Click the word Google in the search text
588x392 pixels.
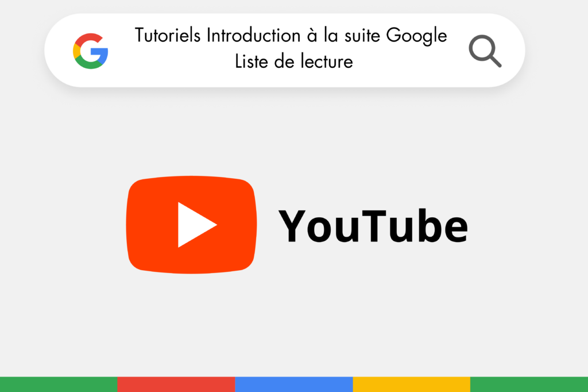[417, 36]
